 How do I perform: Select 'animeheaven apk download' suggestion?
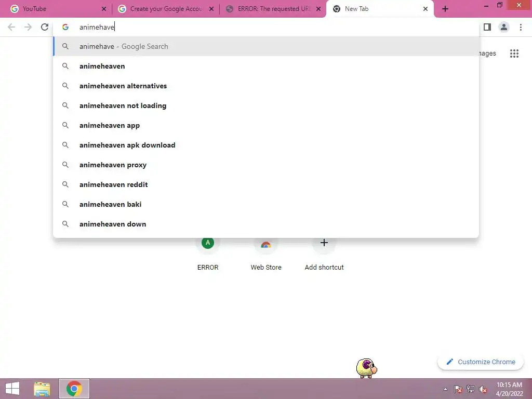tap(266, 145)
